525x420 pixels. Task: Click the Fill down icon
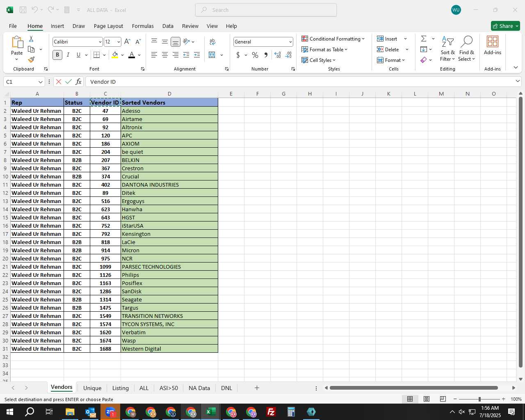pyautogui.click(x=424, y=49)
